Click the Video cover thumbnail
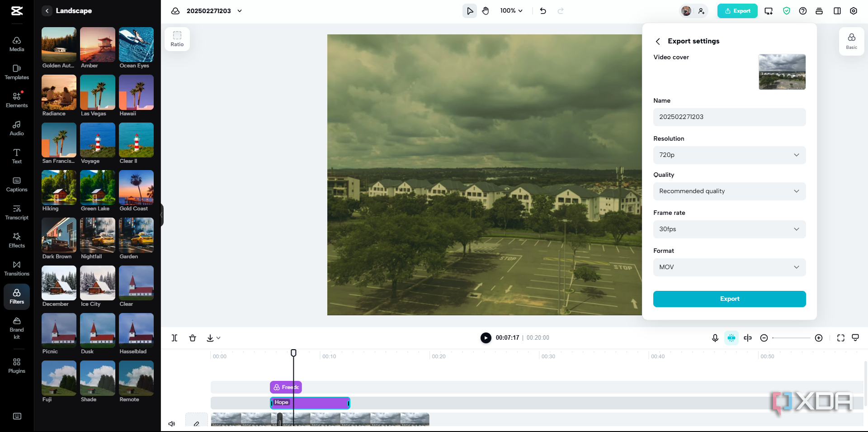868x432 pixels. [x=782, y=72]
